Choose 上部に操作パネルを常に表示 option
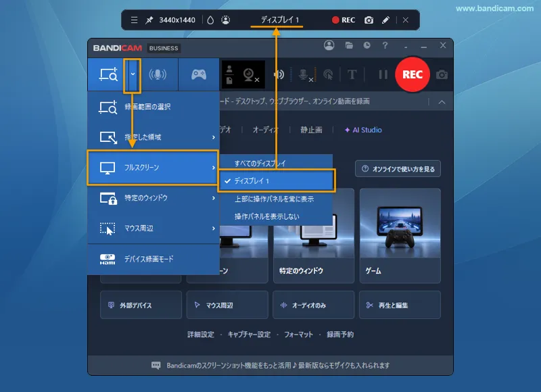The image size is (541, 392). 276,199
